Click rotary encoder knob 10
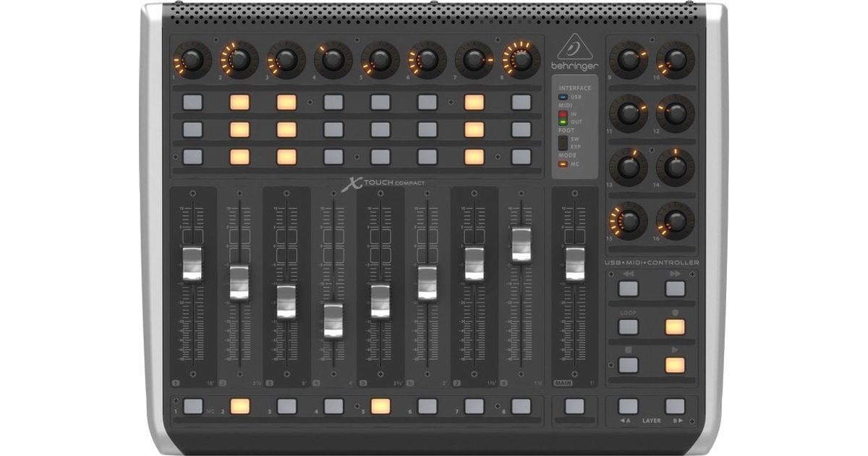The width and height of the screenshot is (868, 456). click(x=675, y=60)
